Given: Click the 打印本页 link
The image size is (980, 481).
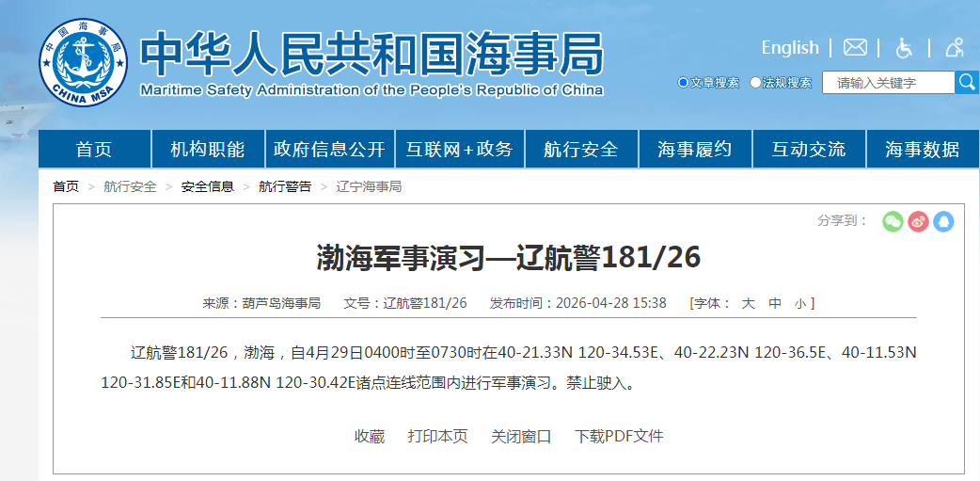Looking at the screenshot, I should [437, 436].
